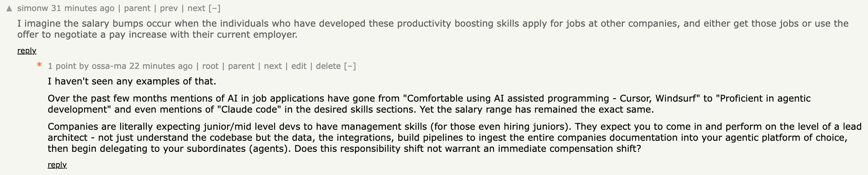Reply to simonw's comment

pos(27,51)
